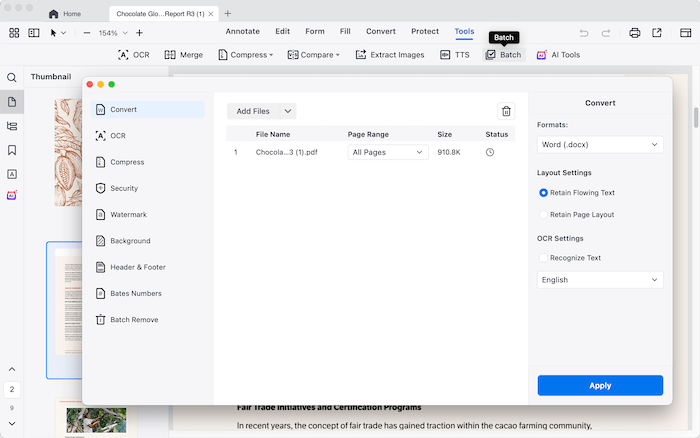Select Retain Page Layout option
700x438 pixels.
(x=543, y=214)
